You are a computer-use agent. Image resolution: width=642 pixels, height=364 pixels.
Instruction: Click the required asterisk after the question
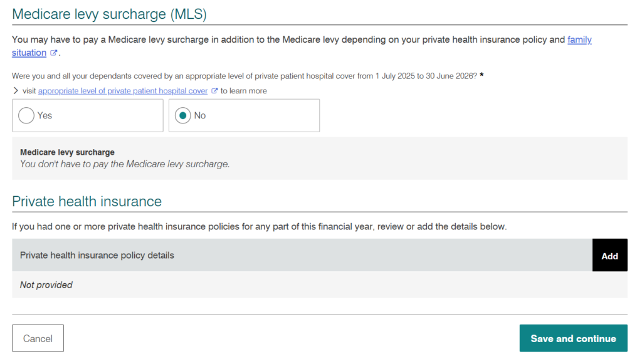point(482,75)
